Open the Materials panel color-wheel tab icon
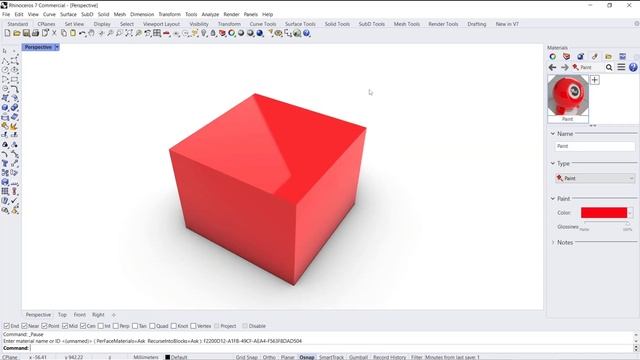The height and width of the screenshot is (360, 640). tap(553, 56)
